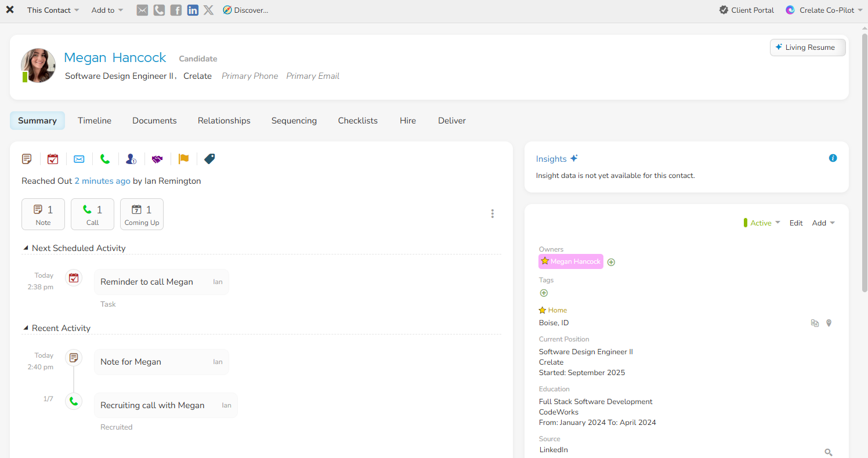Viewport: 868px width, 458px height.
Task: Log a call with the green phone icon
Action: tap(105, 158)
